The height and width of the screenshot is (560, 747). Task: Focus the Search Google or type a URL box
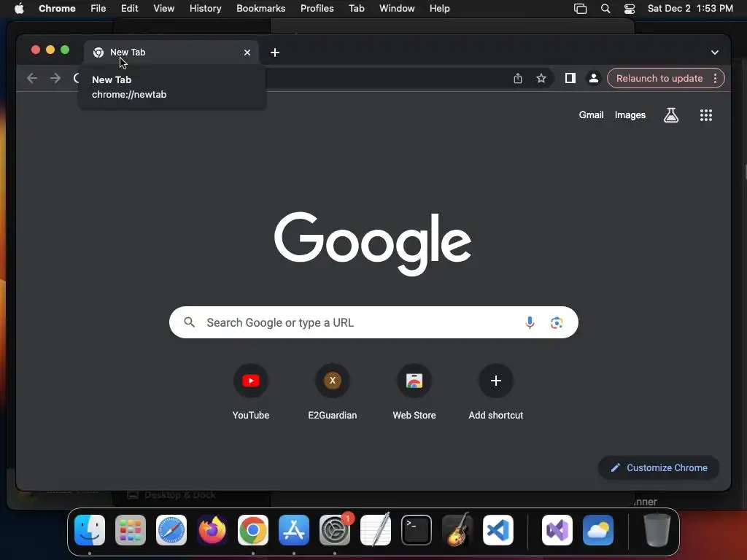373,322
